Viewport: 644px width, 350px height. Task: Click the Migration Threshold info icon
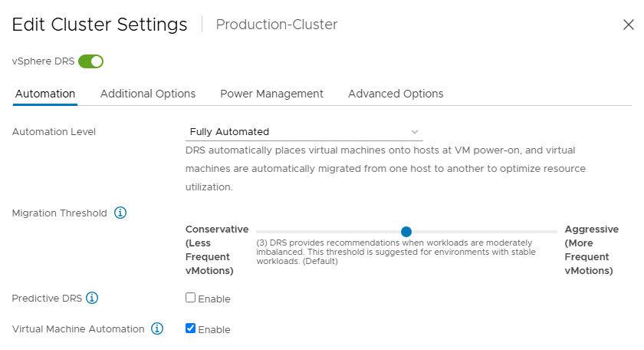pos(120,213)
